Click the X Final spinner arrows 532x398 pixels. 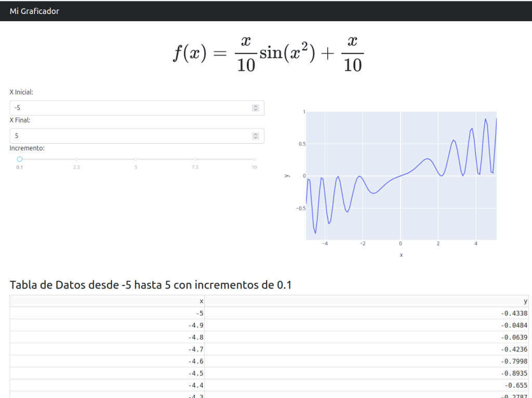point(255,136)
